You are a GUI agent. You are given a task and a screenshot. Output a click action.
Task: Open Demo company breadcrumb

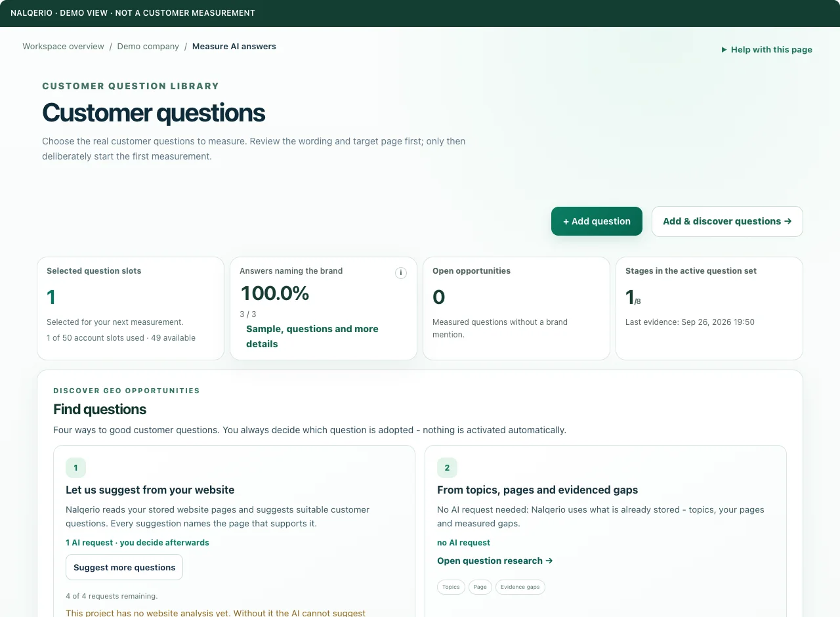pos(148,47)
